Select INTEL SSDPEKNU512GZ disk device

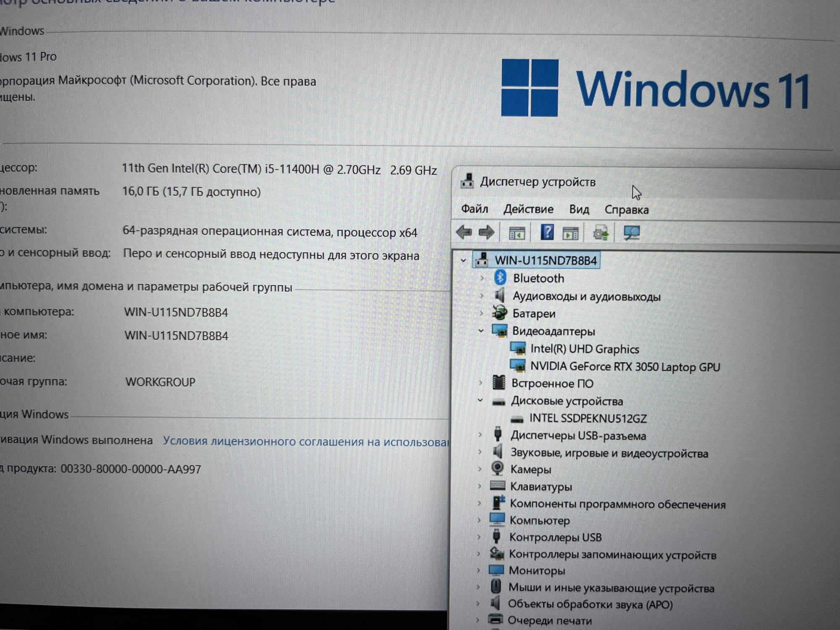coord(588,418)
